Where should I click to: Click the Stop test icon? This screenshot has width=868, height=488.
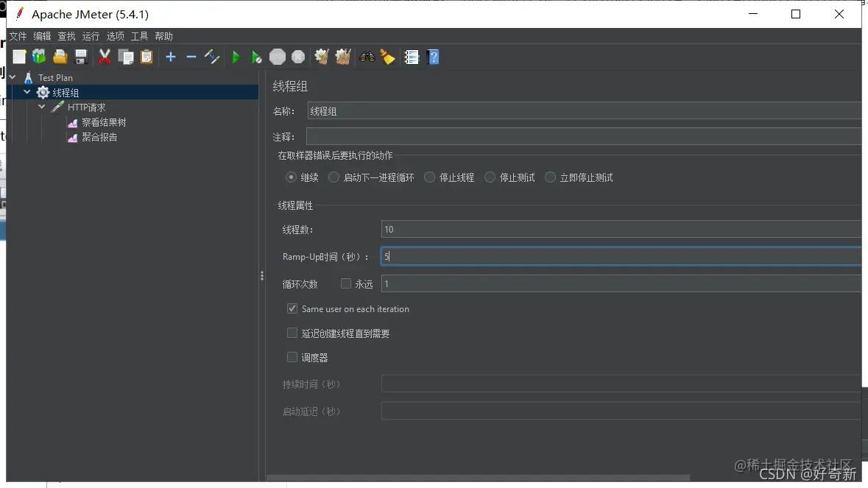point(278,57)
